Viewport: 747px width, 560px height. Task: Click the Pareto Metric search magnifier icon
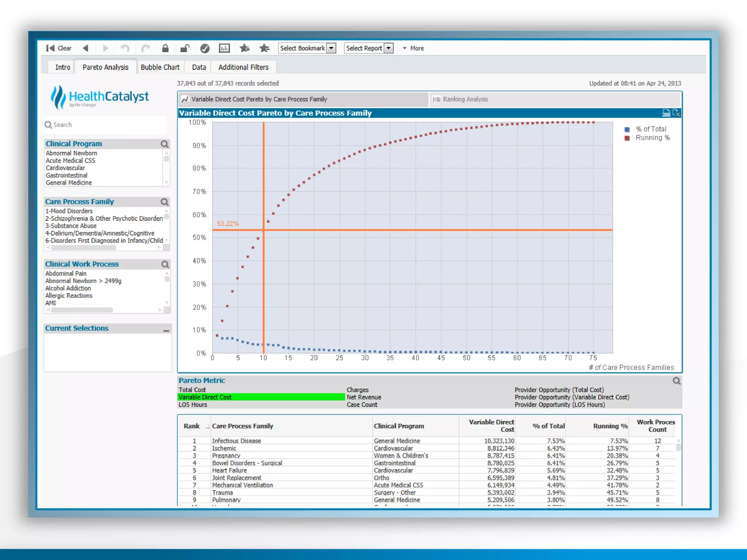click(x=676, y=381)
